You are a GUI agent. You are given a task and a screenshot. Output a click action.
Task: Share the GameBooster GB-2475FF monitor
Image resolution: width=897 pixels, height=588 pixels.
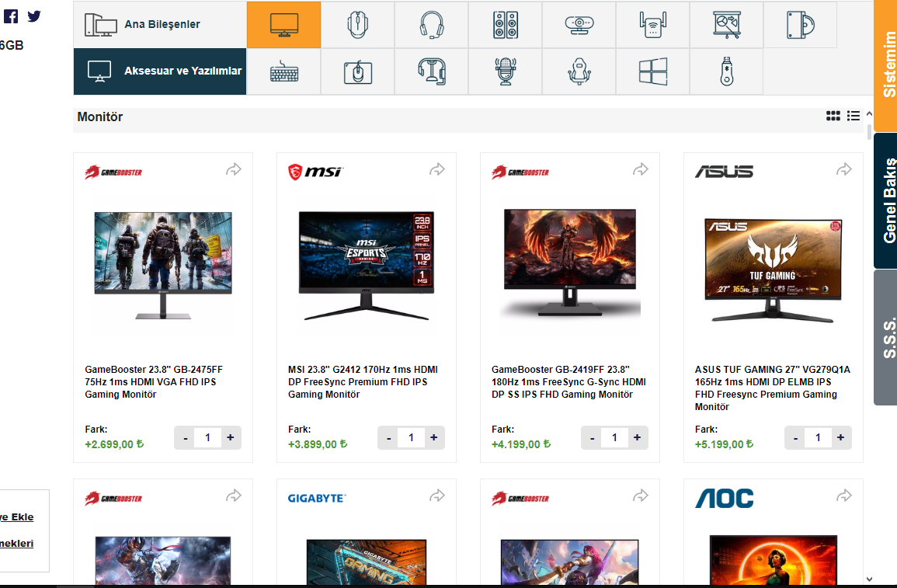coord(234,169)
